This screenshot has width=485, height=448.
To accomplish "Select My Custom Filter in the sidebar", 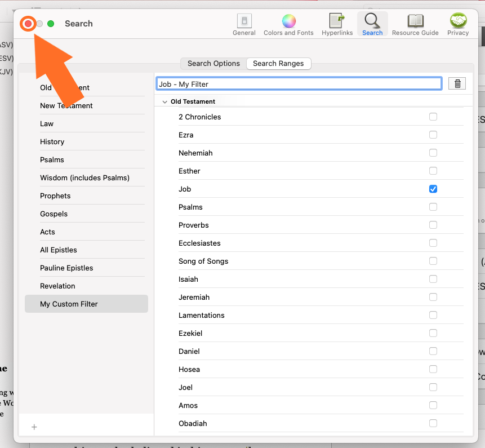I will 69,304.
